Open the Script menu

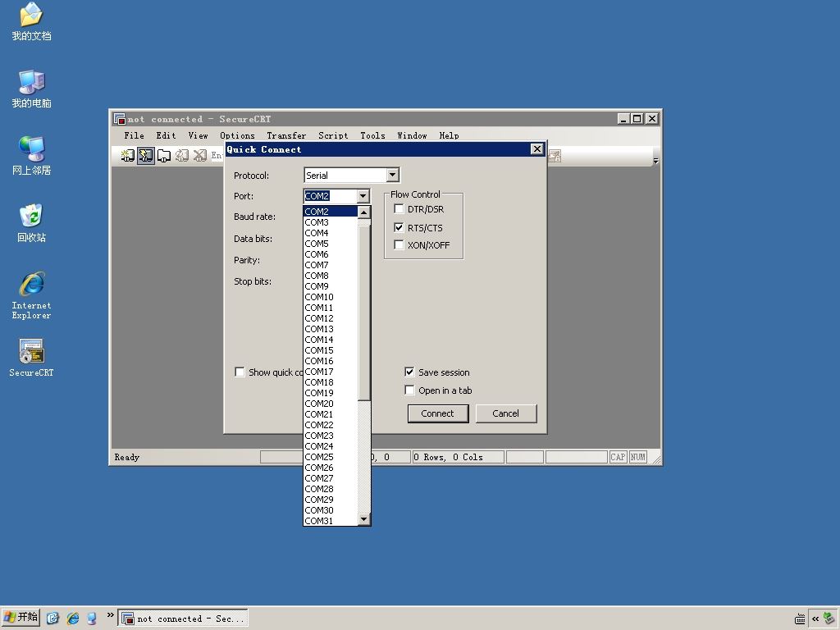point(333,135)
